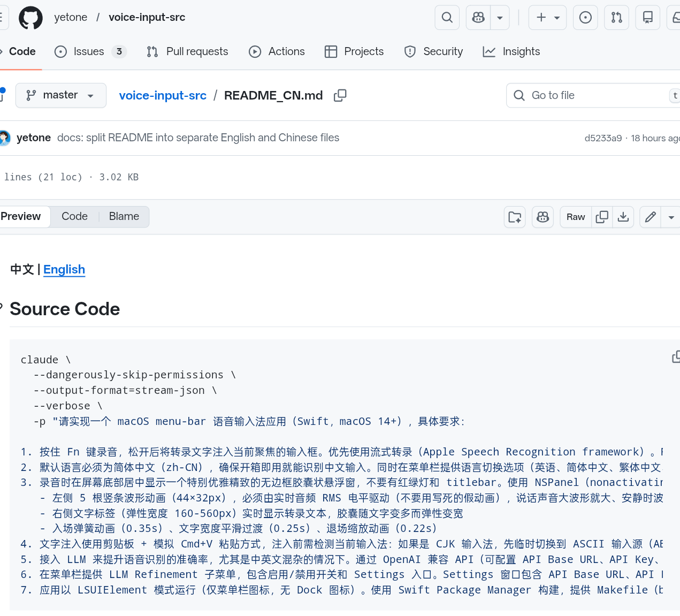680x616 pixels.
Task: Open the search magnifier button
Action: pos(447,18)
